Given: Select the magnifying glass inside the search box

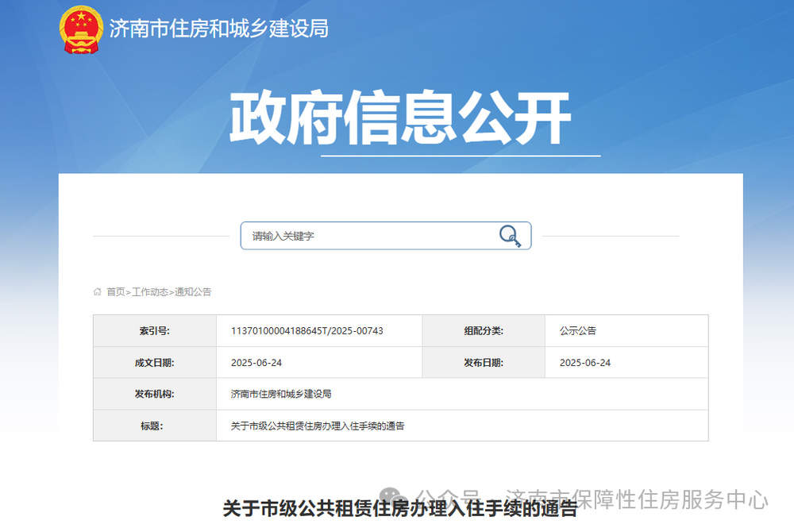Looking at the screenshot, I should click(x=509, y=236).
